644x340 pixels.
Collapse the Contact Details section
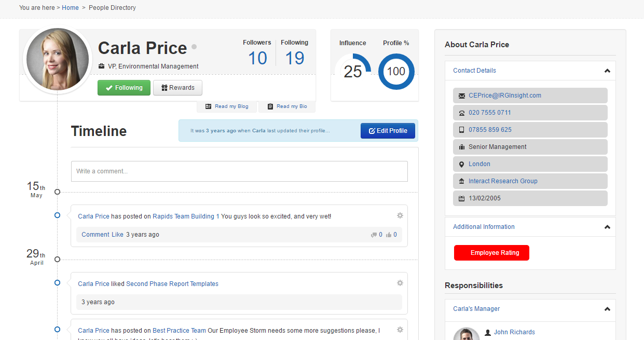(x=607, y=71)
